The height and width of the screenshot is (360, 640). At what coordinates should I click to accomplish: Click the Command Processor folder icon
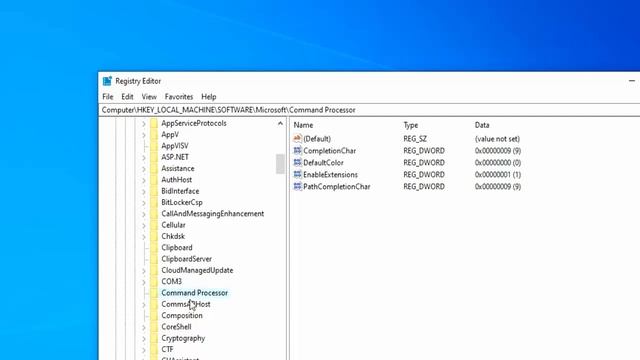[154, 293]
